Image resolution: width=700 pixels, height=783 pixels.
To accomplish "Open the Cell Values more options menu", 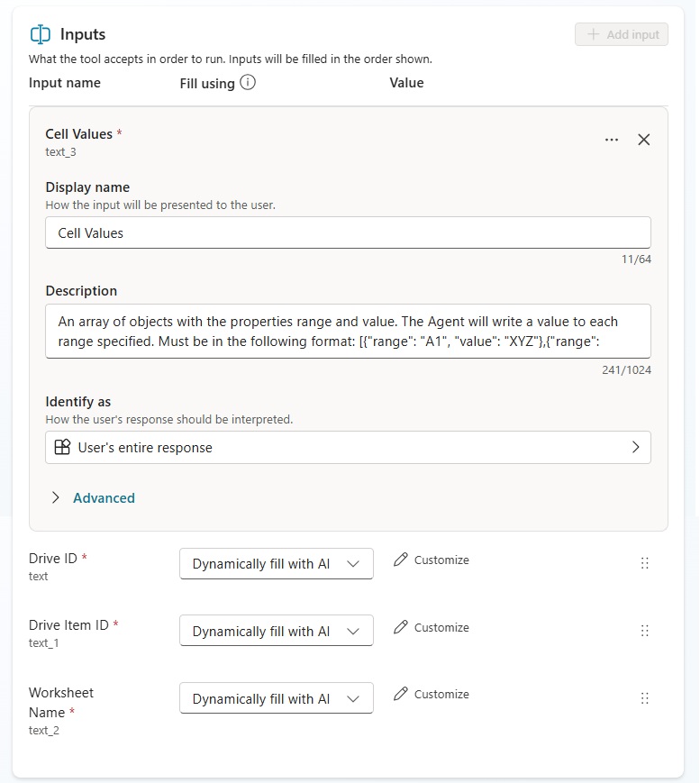I will pyautogui.click(x=612, y=140).
